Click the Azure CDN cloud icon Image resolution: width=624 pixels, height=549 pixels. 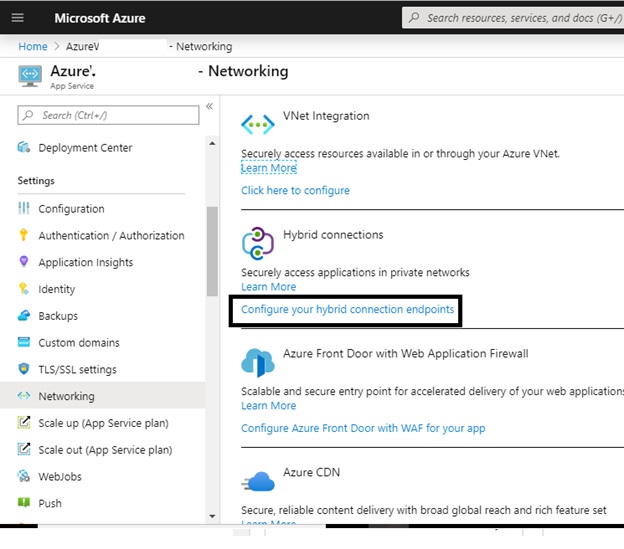(x=258, y=481)
